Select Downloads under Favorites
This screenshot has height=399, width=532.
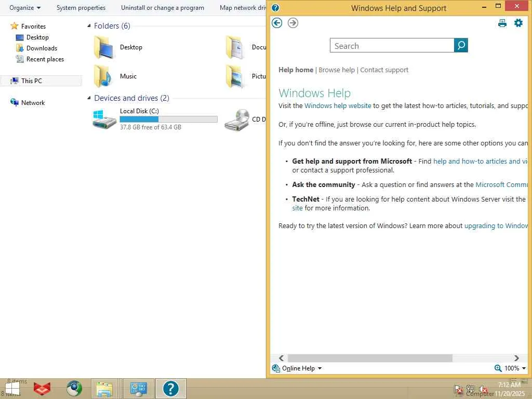coord(42,48)
